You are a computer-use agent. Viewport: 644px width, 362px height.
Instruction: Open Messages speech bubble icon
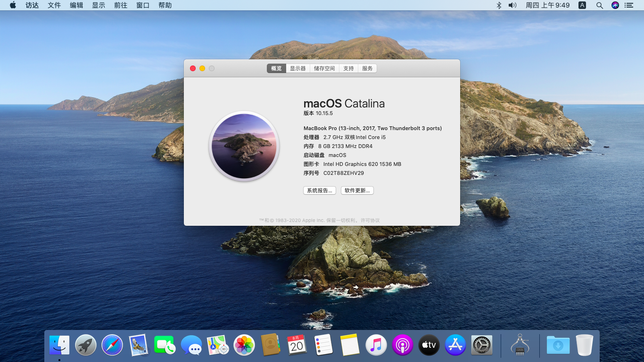coord(191,346)
